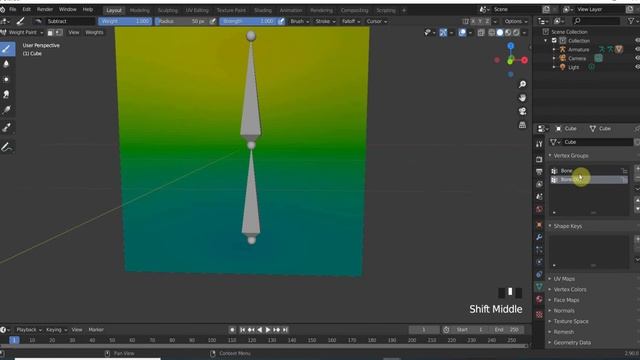Toggle strength pressure sensitivity pen icon
640x360 pixels.
tap(281, 21)
